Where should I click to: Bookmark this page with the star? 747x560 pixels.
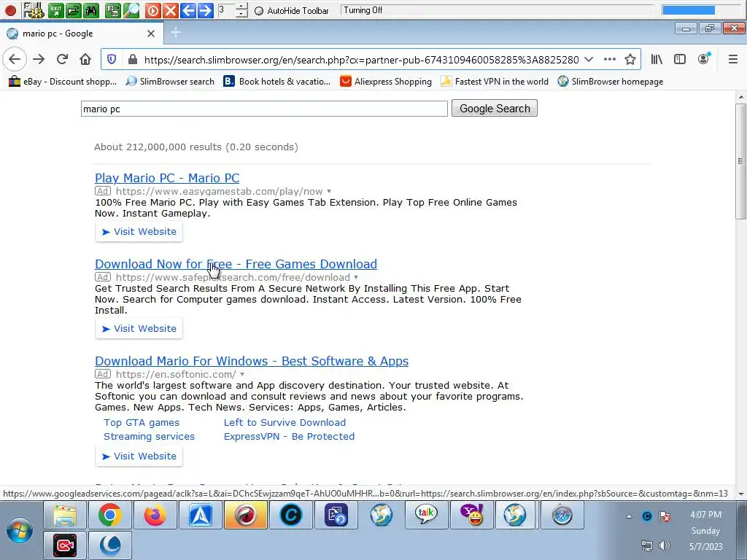pyautogui.click(x=630, y=59)
